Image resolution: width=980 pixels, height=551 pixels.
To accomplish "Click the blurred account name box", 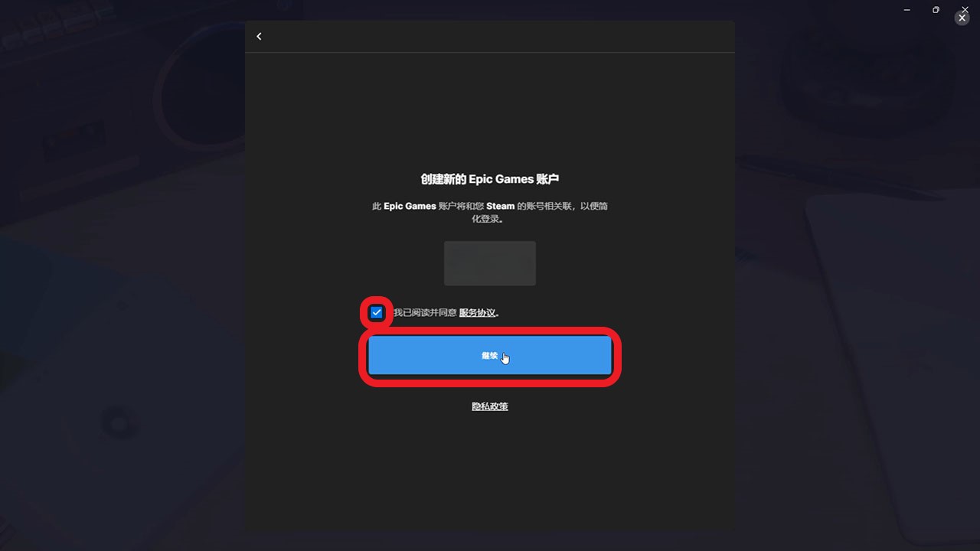I will 490,263.
